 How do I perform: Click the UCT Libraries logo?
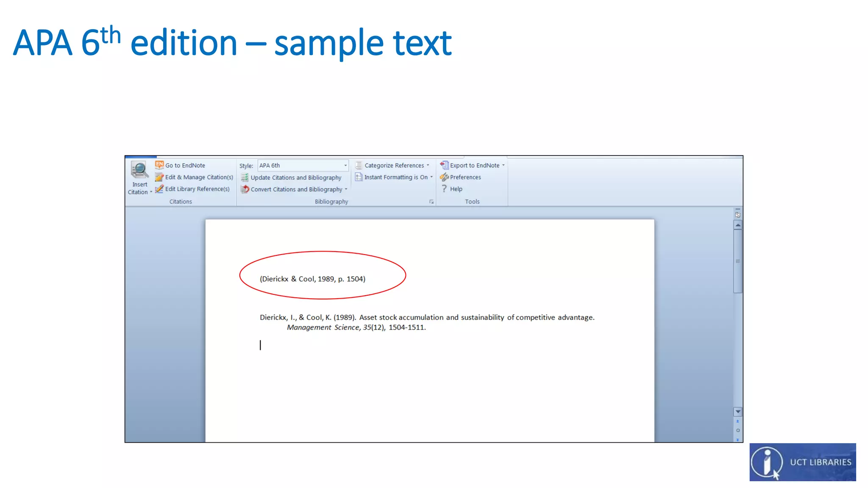click(802, 462)
